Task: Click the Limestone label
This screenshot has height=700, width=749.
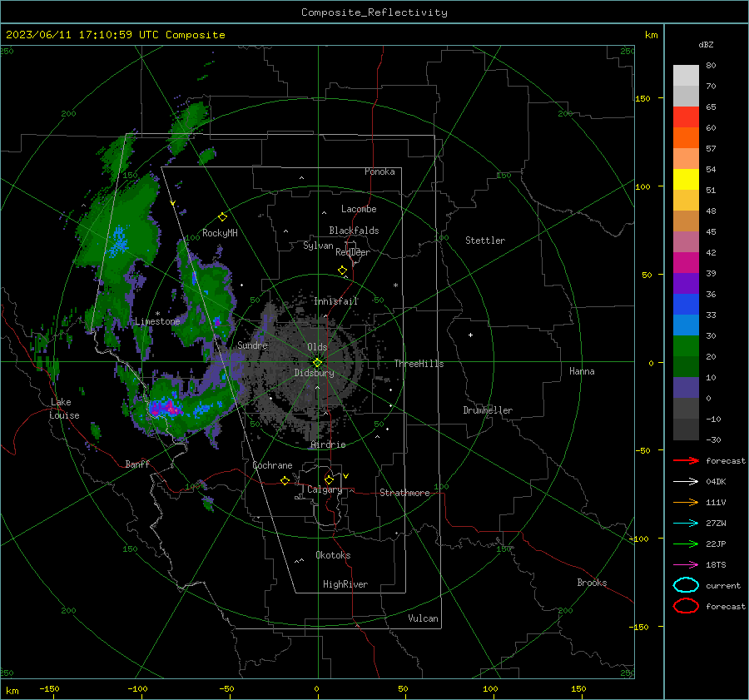Action: tap(157, 321)
